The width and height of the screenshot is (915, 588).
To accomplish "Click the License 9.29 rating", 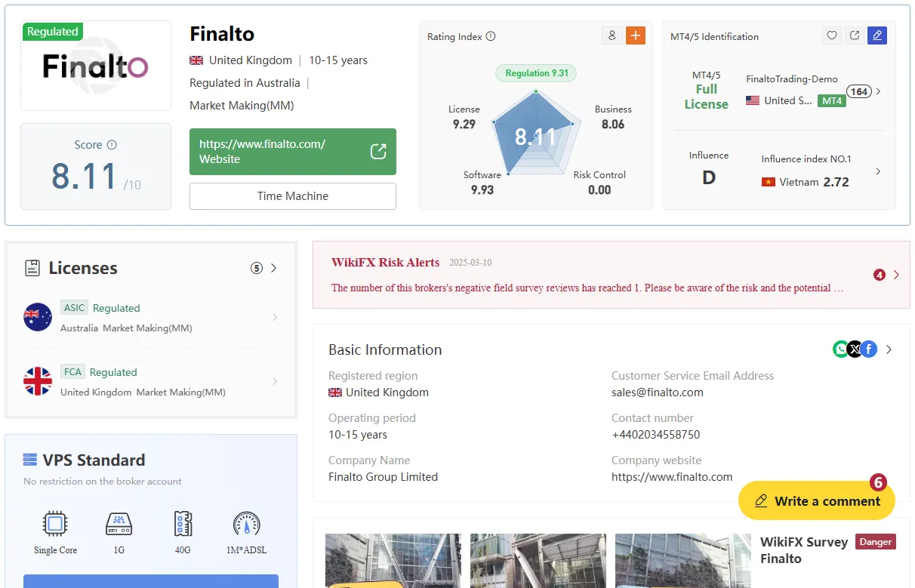I will pyautogui.click(x=464, y=117).
